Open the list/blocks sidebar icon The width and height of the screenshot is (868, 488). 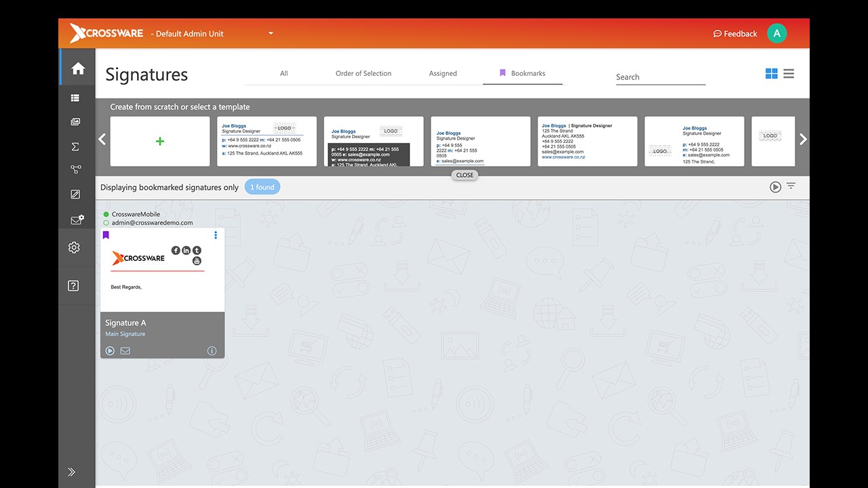coord(75,98)
